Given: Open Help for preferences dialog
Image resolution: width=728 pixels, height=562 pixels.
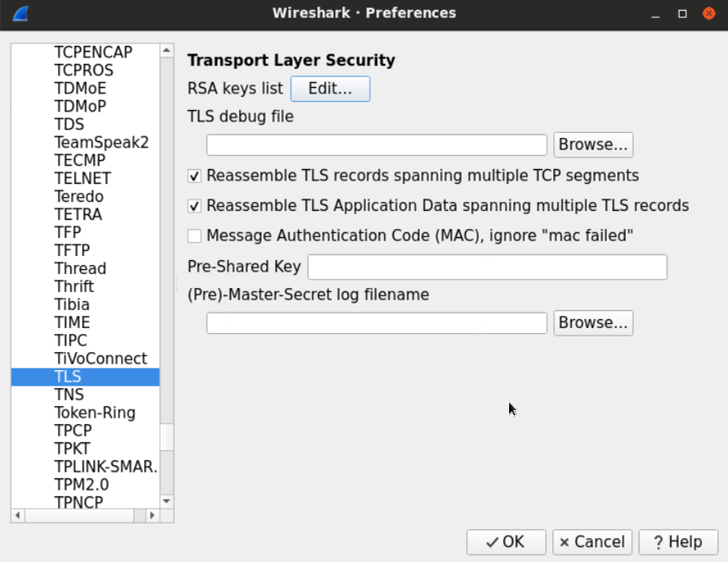Looking at the screenshot, I should [x=677, y=541].
